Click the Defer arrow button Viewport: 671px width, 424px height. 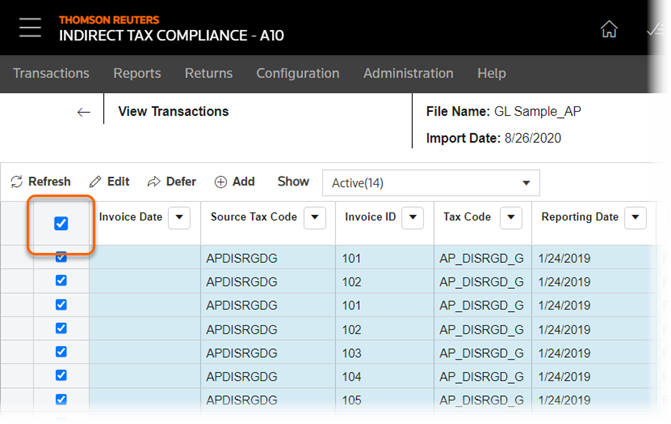pyautogui.click(x=171, y=181)
